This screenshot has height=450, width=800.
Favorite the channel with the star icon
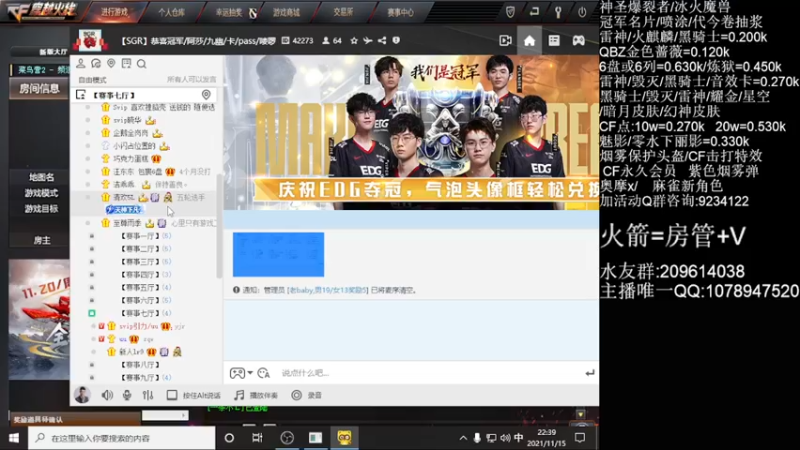[354, 40]
